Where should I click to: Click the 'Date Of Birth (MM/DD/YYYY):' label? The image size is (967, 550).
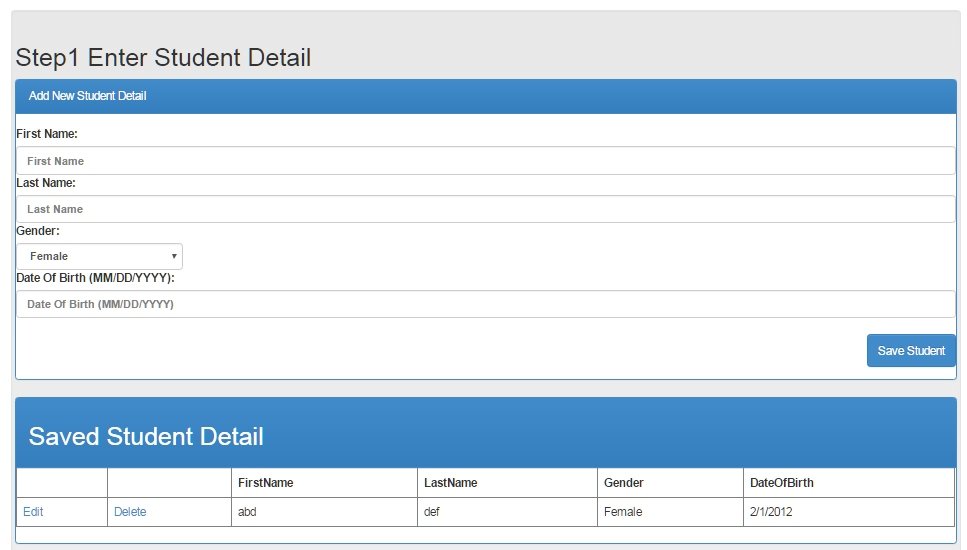click(x=96, y=278)
